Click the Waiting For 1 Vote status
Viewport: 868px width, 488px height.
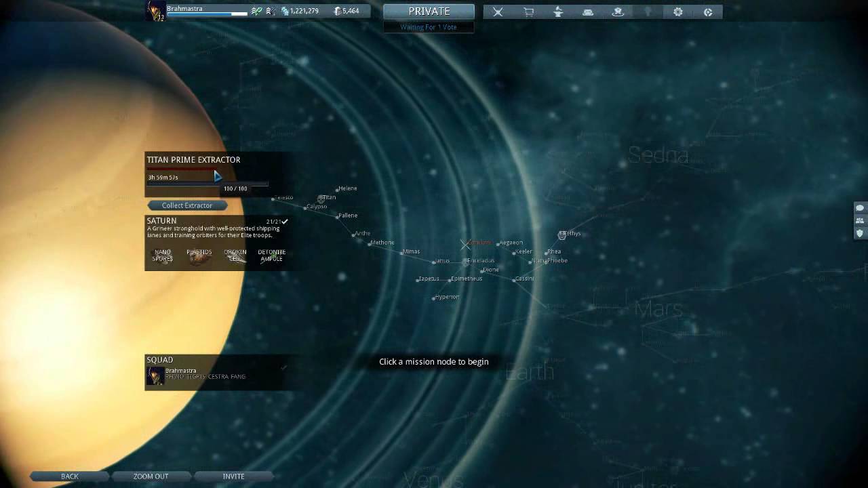coord(429,27)
